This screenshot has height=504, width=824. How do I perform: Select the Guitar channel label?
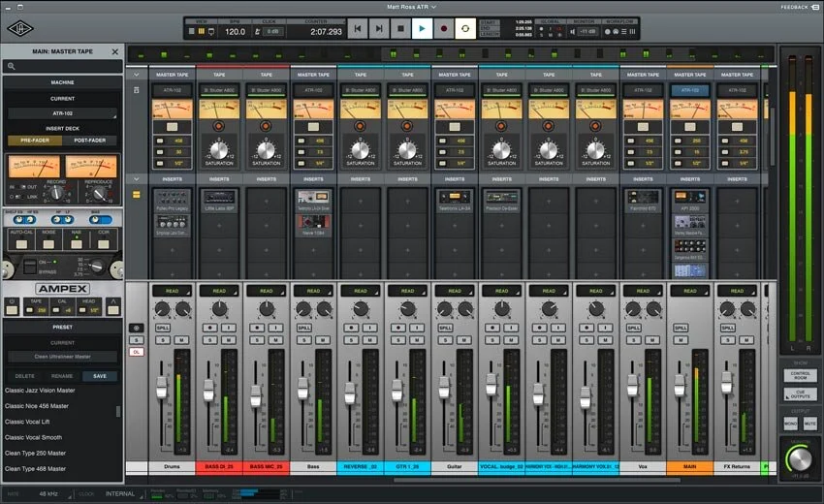[455, 467]
